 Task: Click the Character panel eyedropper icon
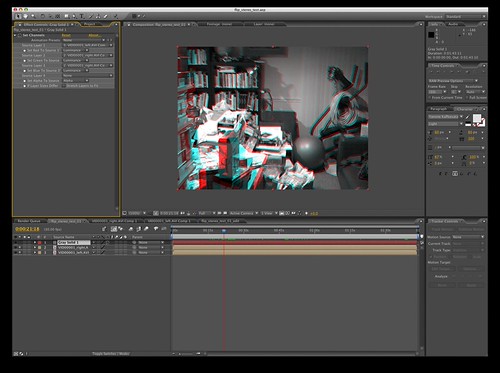pos(468,117)
